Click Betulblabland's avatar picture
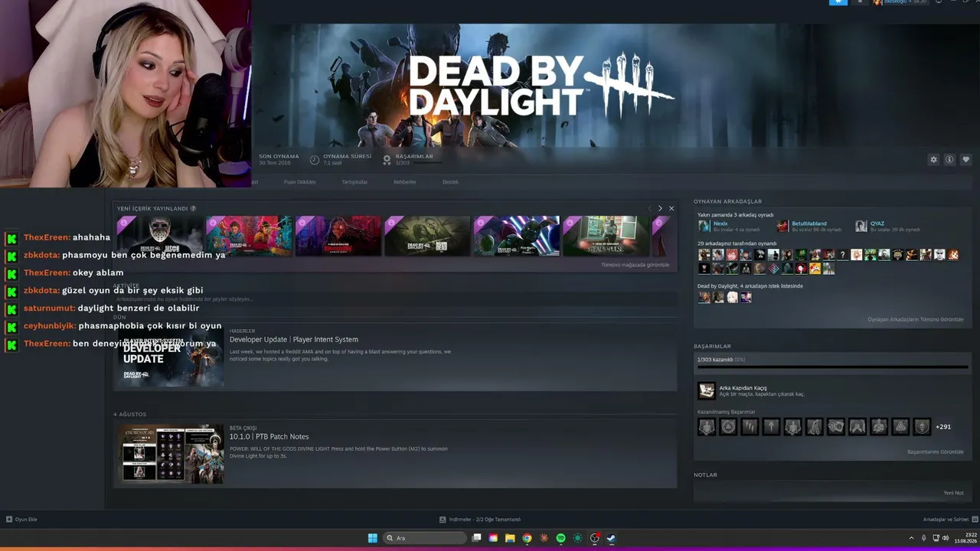Image resolution: width=980 pixels, height=551 pixels. tap(782, 227)
